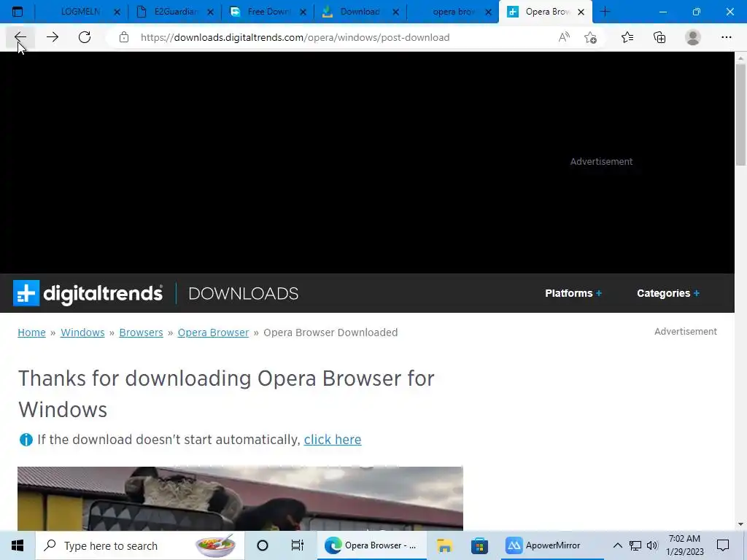Expand the Platforms menu
The width and height of the screenshot is (747, 560).
573,293
